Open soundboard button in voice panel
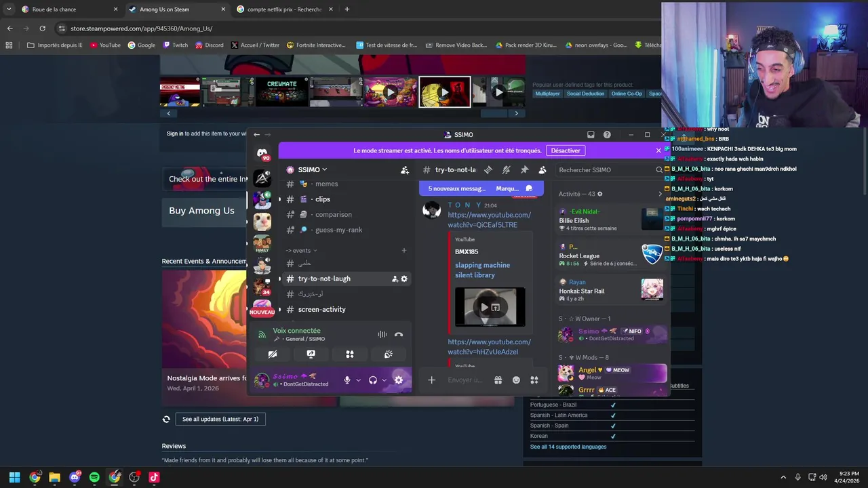 389,354
